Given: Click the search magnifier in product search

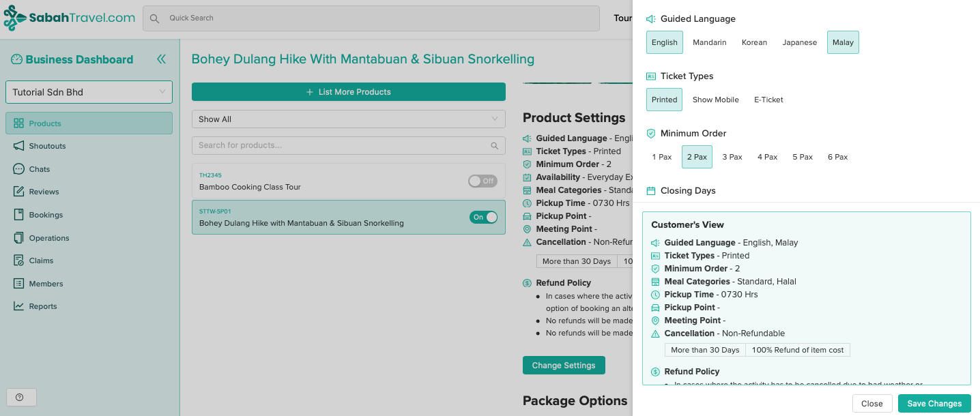Looking at the screenshot, I should [x=494, y=145].
